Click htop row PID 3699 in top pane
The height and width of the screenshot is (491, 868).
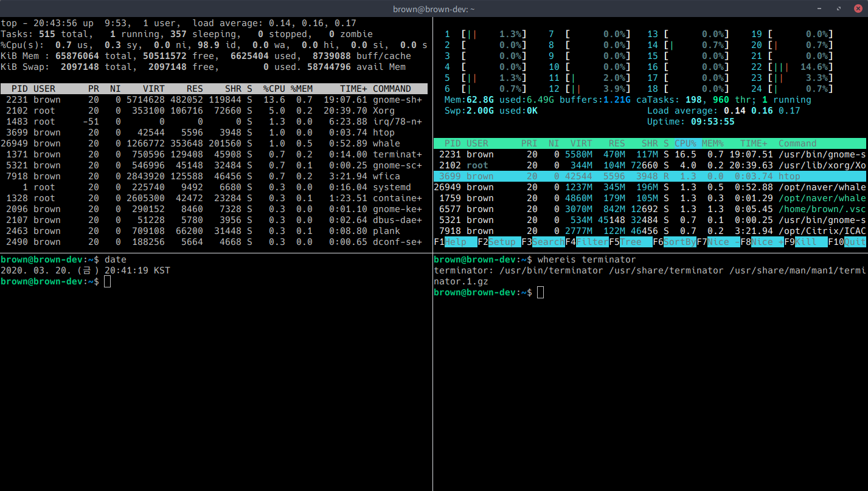(214, 132)
